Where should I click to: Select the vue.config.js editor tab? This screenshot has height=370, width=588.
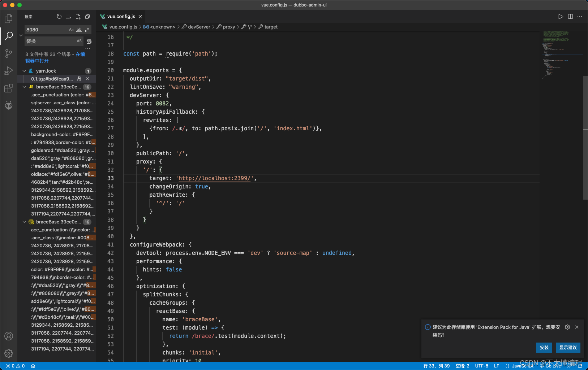[121, 17]
